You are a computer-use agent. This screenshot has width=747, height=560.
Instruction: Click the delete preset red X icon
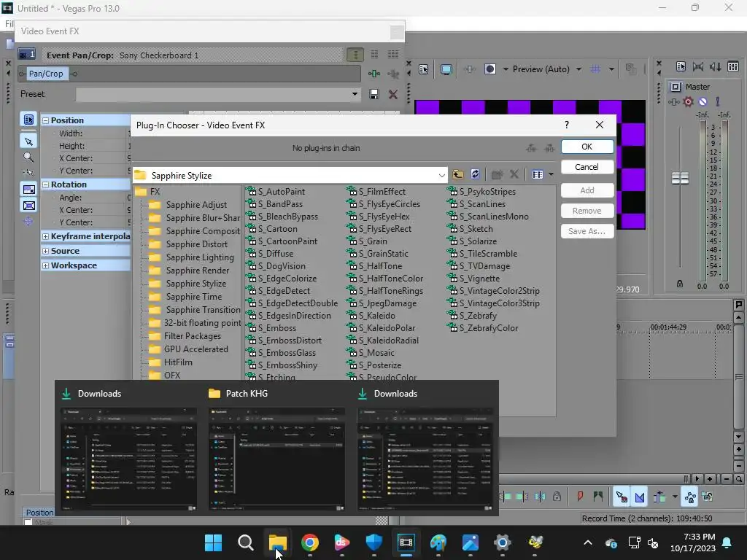point(393,94)
